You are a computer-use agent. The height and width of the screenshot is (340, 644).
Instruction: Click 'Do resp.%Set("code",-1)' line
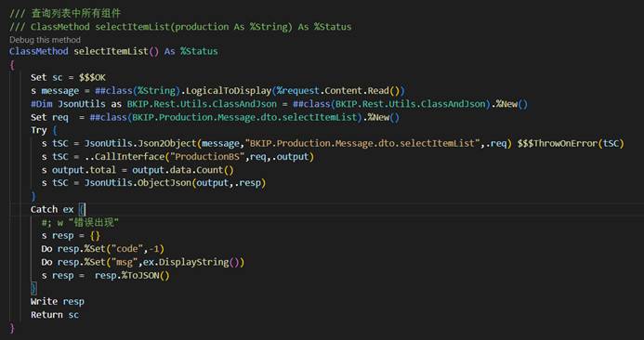click(102, 249)
